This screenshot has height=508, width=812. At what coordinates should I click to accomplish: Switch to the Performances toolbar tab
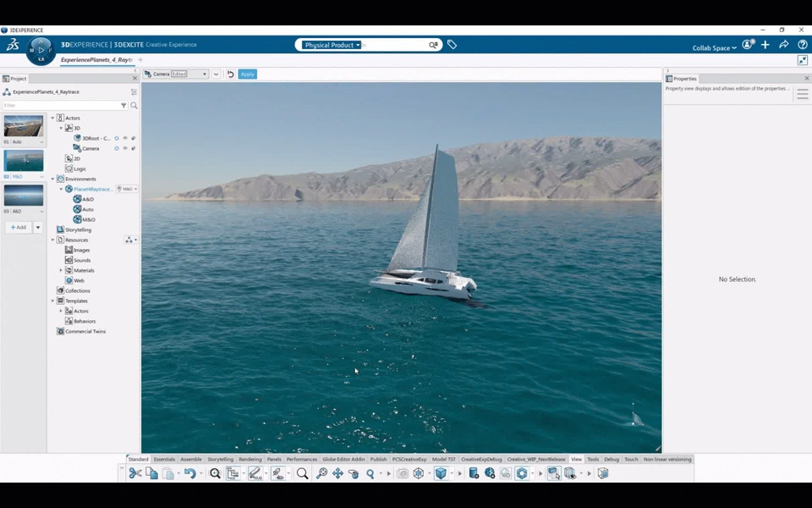click(301, 459)
